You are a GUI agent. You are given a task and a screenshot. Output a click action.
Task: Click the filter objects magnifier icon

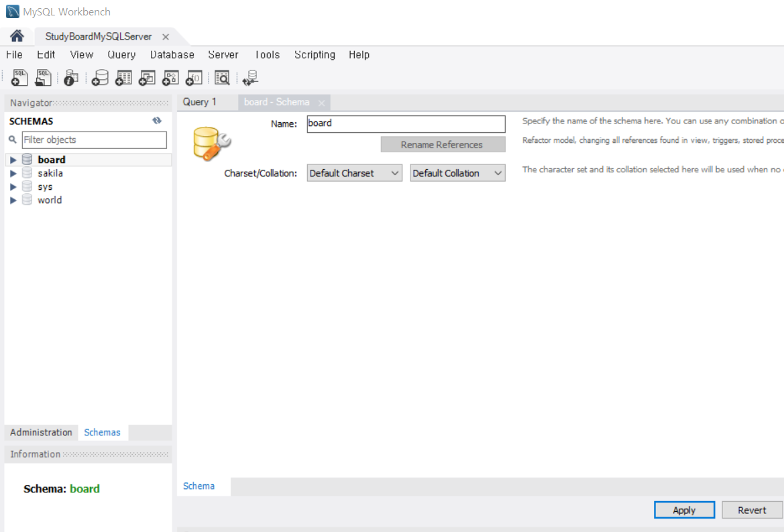coord(13,140)
